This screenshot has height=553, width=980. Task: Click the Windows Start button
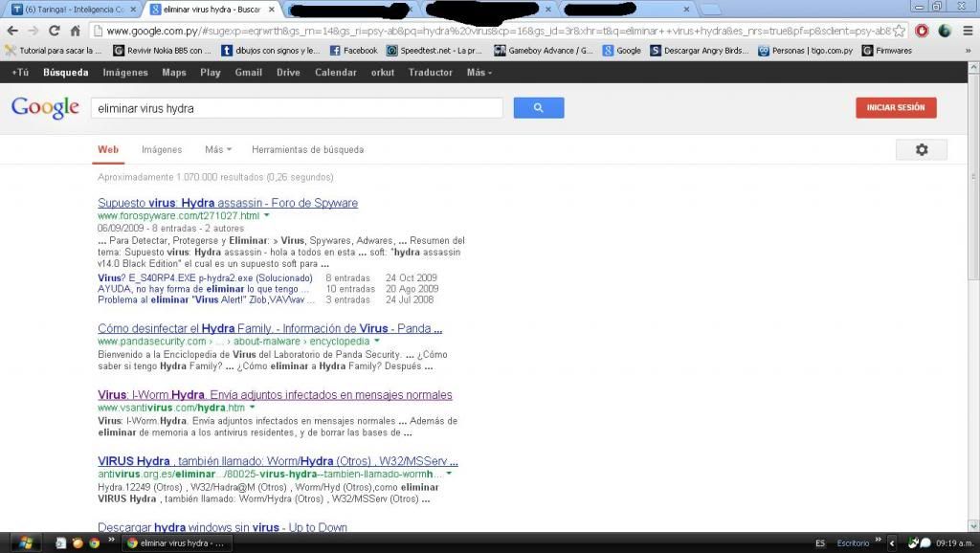click(x=26, y=543)
